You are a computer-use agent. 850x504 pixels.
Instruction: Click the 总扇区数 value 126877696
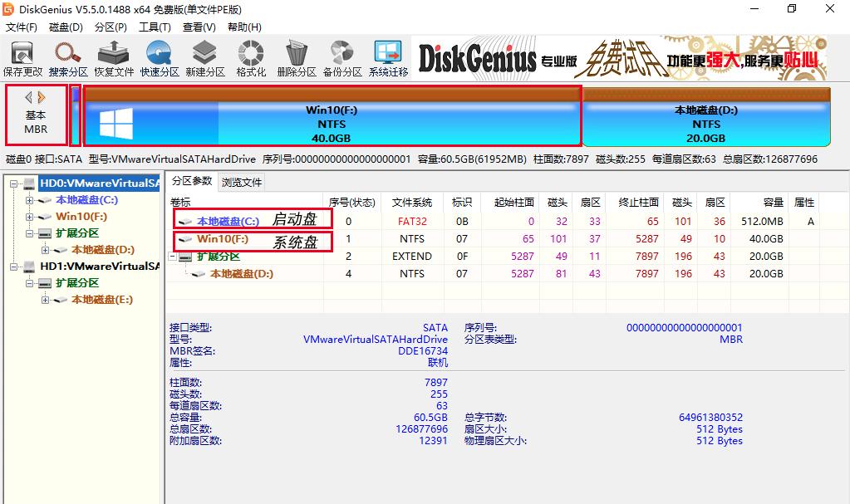click(x=422, y=428)
